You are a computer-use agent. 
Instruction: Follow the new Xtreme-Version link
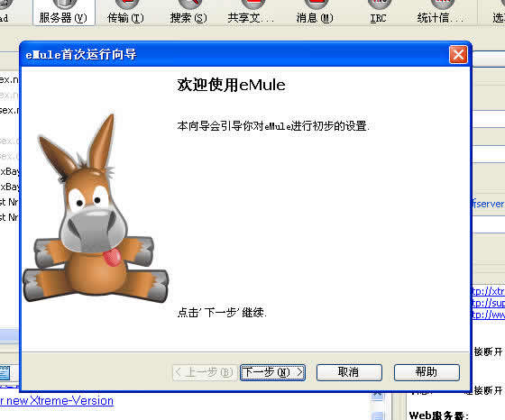point(57,401)
